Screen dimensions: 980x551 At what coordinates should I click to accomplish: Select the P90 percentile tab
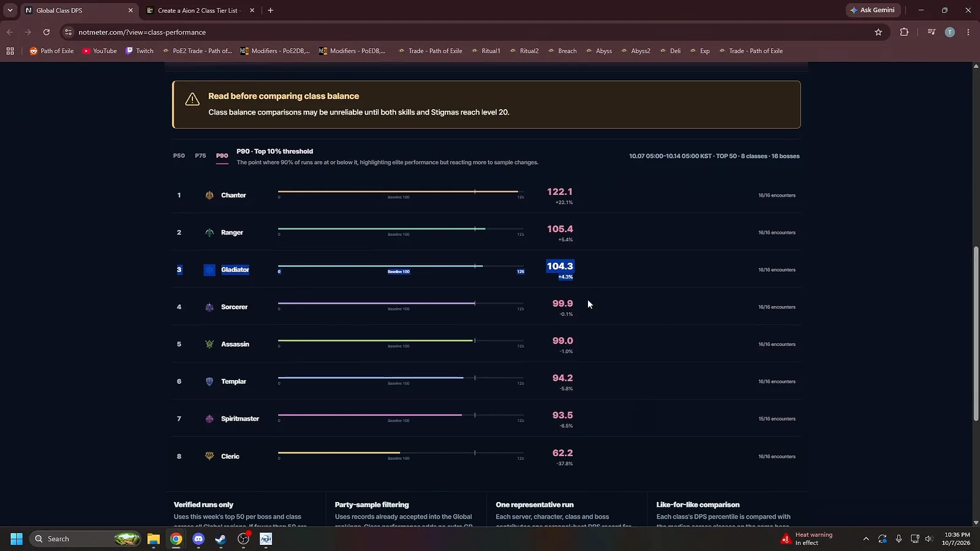coord(222,156)
